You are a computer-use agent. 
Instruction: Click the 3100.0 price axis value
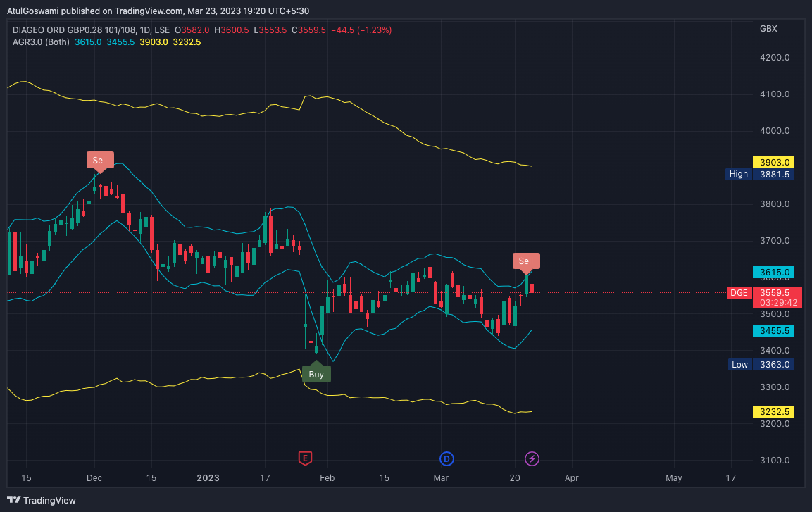[x=775, y=460]
